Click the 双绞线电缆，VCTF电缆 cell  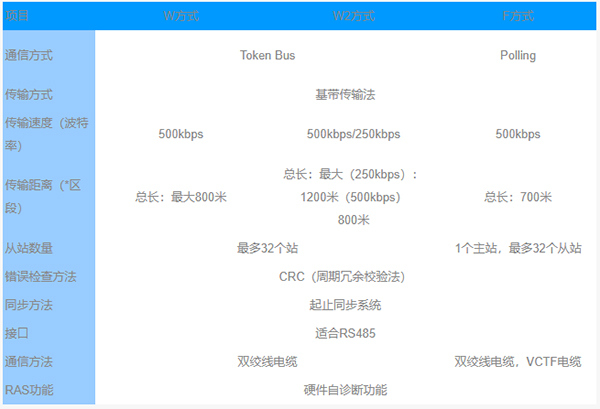point(518,361)
